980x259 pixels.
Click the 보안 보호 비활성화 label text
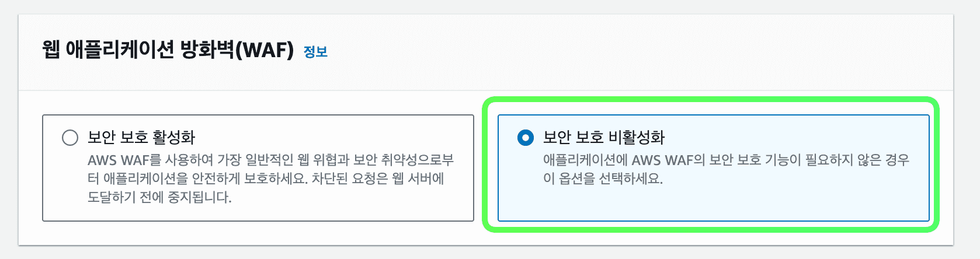coord(604,138)
